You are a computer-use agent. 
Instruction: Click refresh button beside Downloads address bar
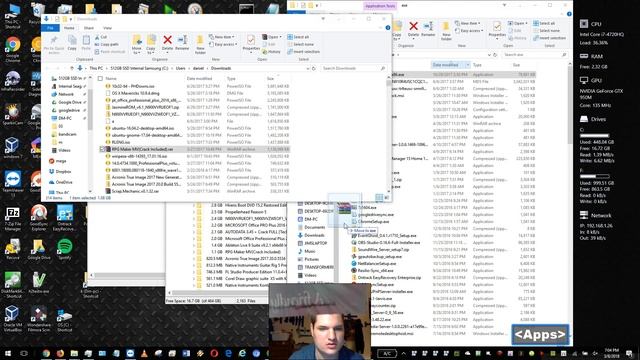[x=313, y=68]
